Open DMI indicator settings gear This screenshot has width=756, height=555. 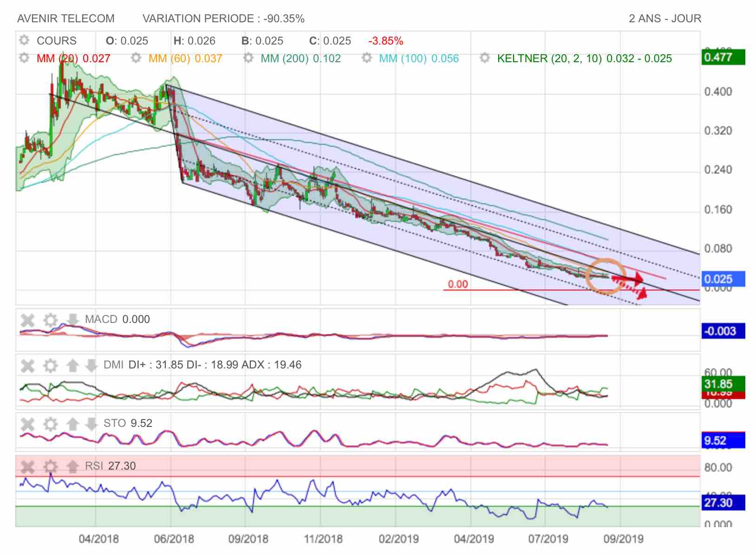pos(50,366)
